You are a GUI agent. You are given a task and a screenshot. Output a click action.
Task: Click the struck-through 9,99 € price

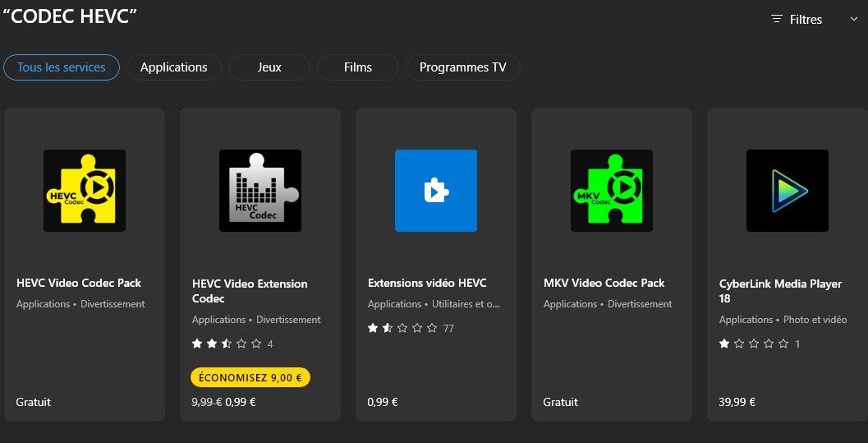point(207,403)
